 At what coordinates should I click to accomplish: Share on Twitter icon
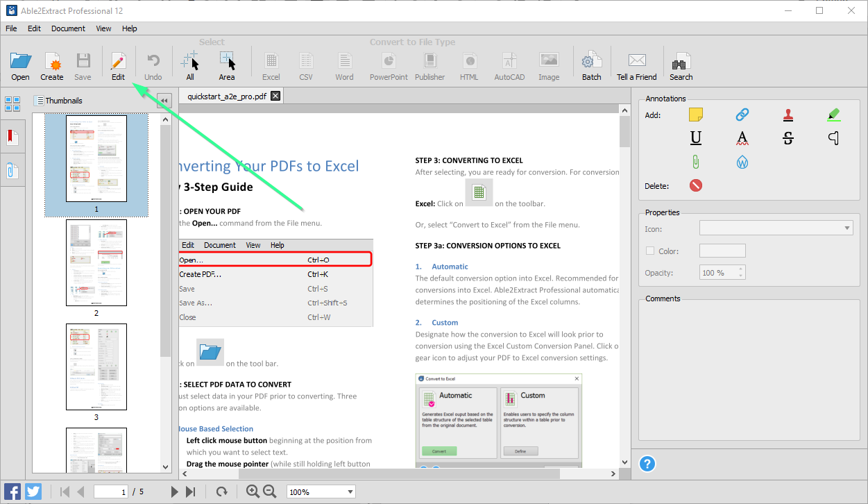(x=33, y=492)
